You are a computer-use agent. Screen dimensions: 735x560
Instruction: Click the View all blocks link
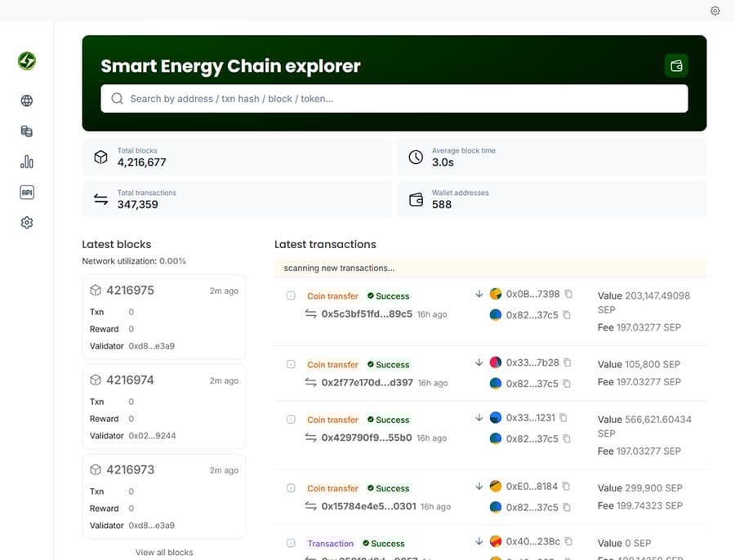coord(163,552)
